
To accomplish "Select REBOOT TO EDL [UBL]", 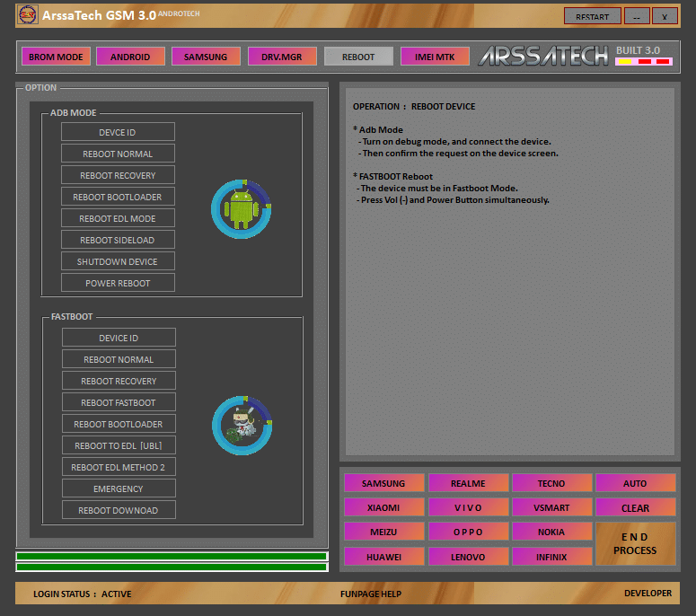I will point(119,445).
